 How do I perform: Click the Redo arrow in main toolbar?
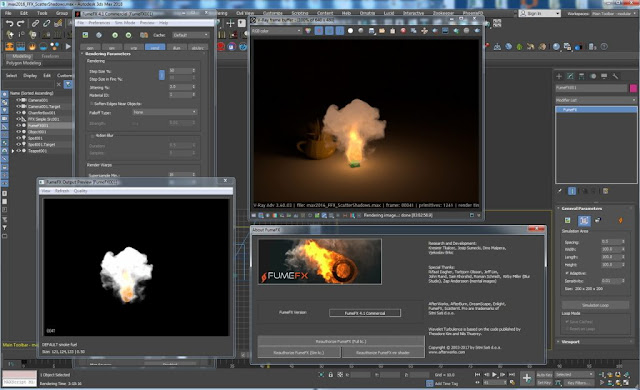[20, 24]
